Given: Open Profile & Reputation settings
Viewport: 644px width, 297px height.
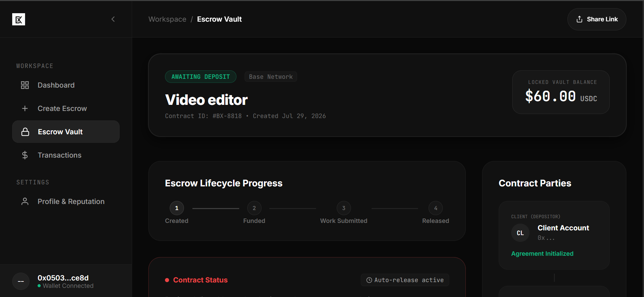Looking at the screenshot, I should pyautogui.click(x=66, y=201).
